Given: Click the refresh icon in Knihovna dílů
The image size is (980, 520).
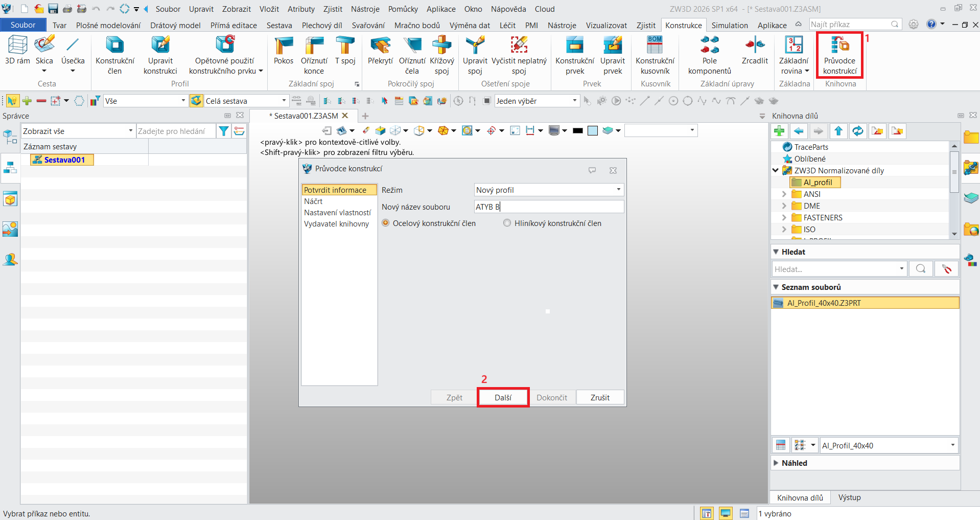Looking at the screenshot, I should (x=858, y=131).
